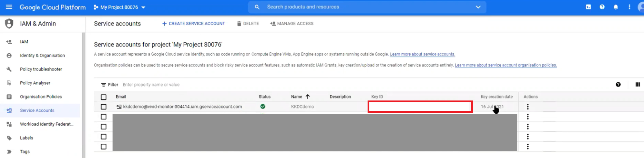Open actions menu for the fourth table row

[528, 137]
